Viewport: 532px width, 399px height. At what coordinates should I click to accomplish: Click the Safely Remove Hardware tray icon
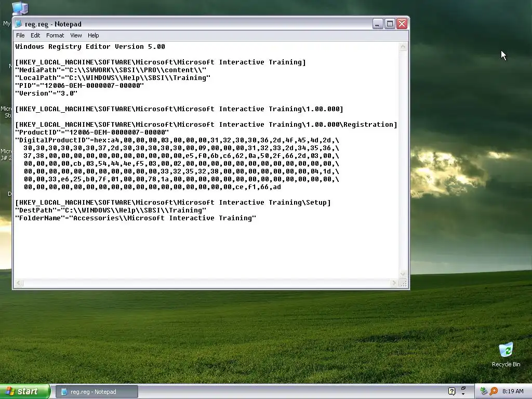(x=484, y=392)
